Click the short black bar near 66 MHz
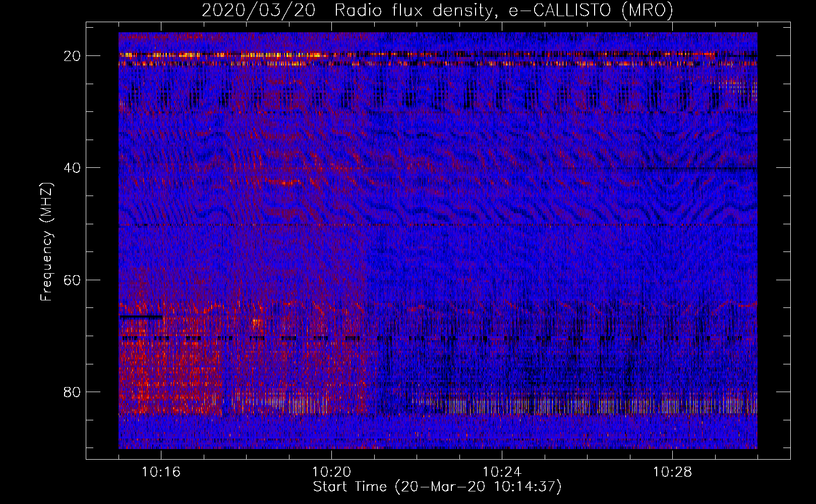Image resolution: width=816 pixels, height=504 pixels. [141, 317]
